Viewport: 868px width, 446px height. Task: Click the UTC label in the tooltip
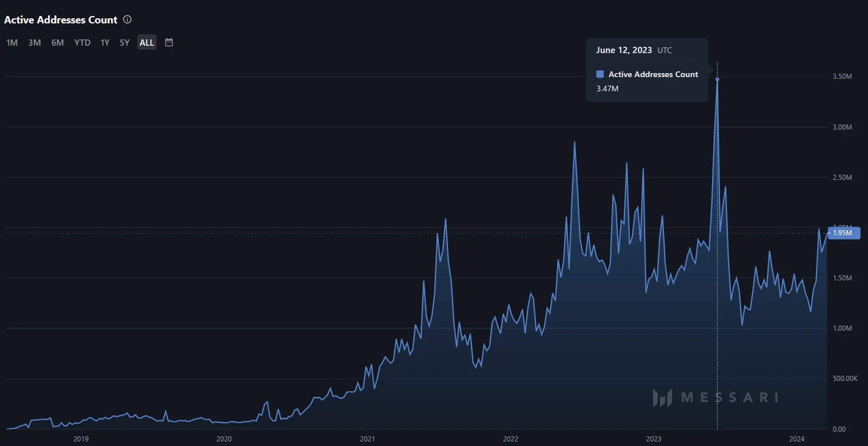click(x=665, y=50)
